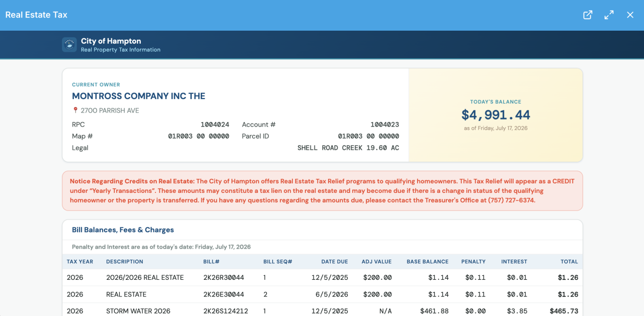The height and width of the screenshot is (316, 644).
Task: Click the TAX YEAR column header
Action: point(80,262)
